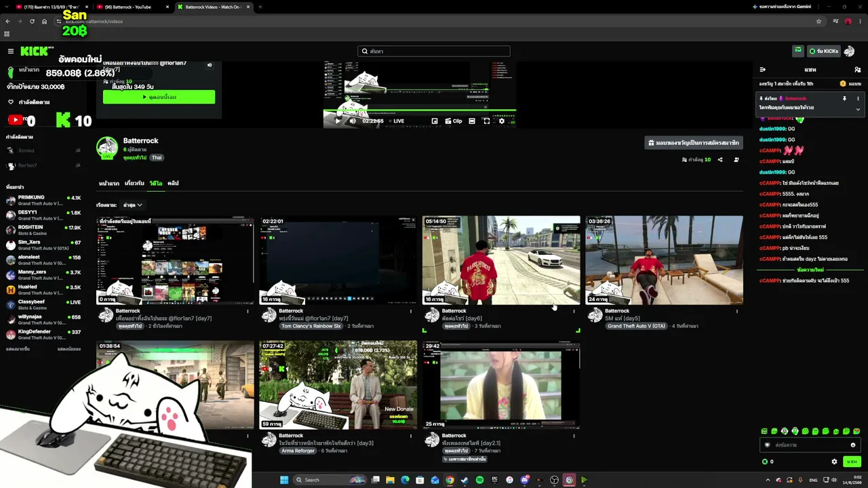Open Steam from the taskbar

[x=465, y=480]
